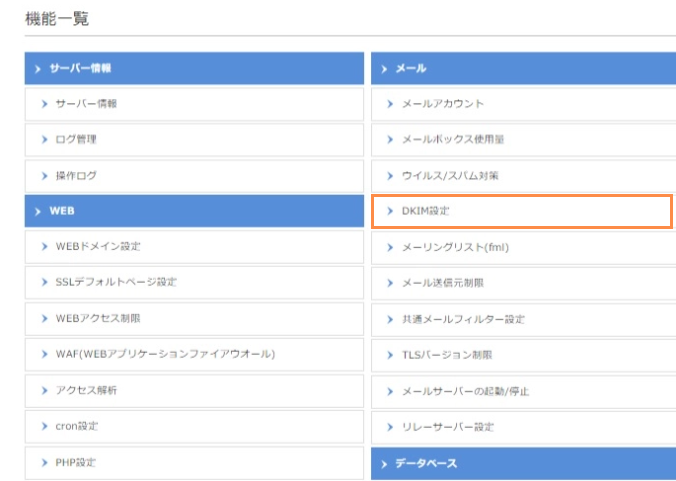Click the blue WEB section header
Image resolution: width=676 pixels, height=481 pixels.
click(194, 211)
